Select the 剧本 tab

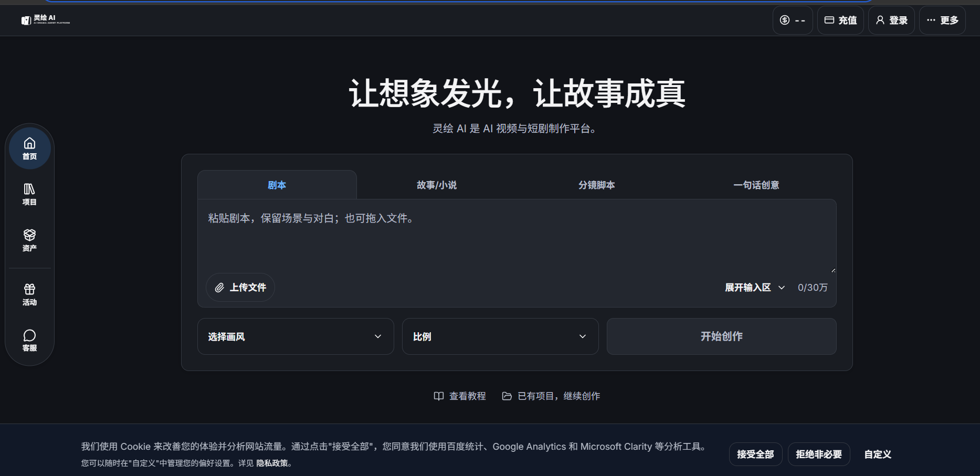pyautogui.click(x=277, y=185)
